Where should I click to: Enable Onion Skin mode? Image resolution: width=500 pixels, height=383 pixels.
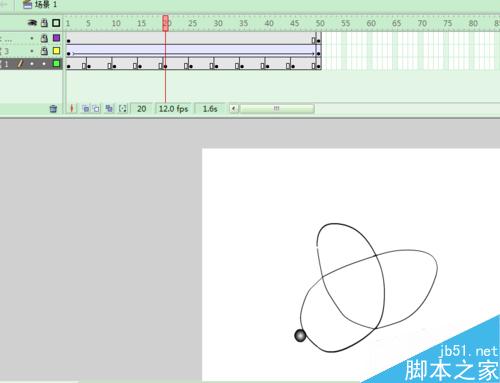(86, 109)
